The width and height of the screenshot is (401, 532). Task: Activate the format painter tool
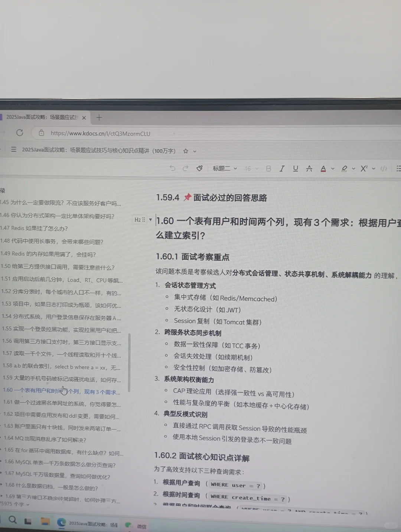point(199,168)
